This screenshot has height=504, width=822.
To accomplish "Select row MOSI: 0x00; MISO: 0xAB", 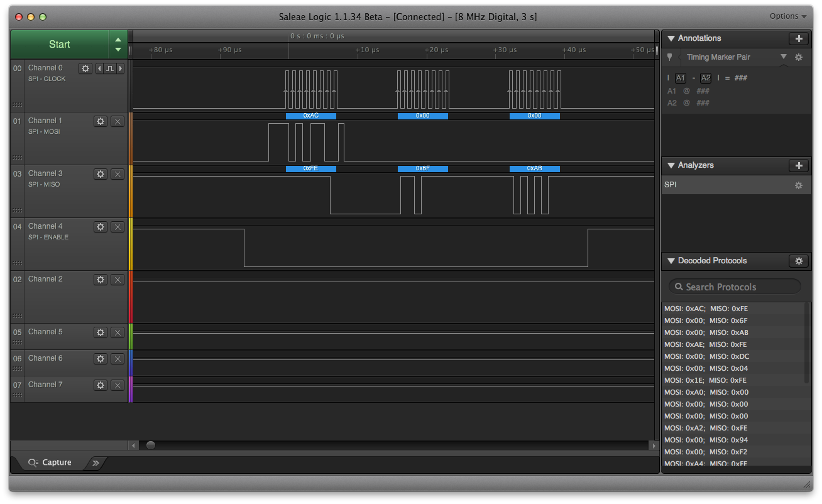I will 733,332.
